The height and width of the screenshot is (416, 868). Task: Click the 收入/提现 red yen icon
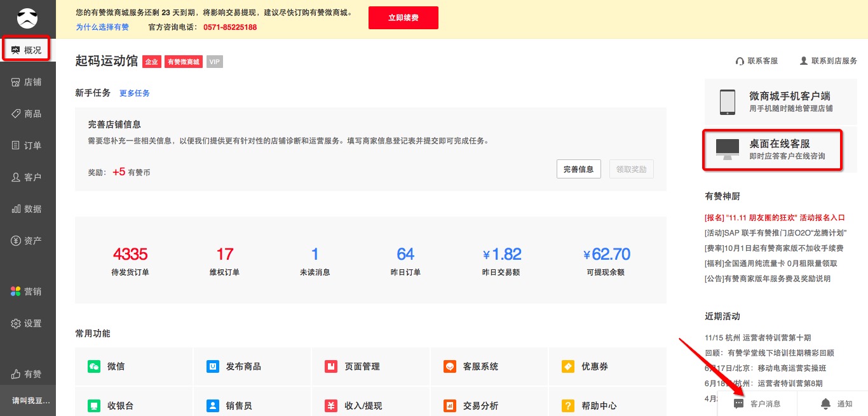click(331, 405)
